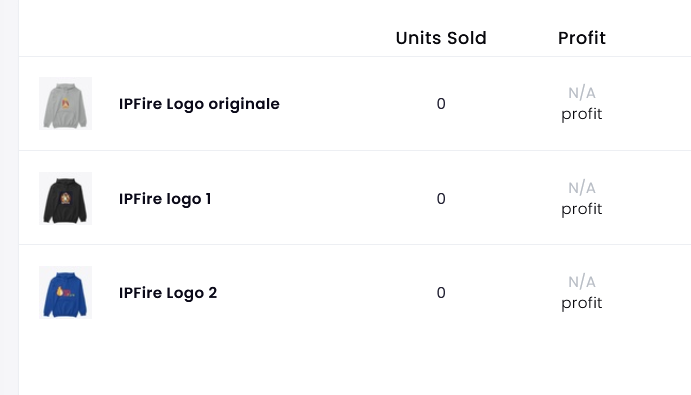Click N/A profit value for IPFire logo 1

point(582,188)
